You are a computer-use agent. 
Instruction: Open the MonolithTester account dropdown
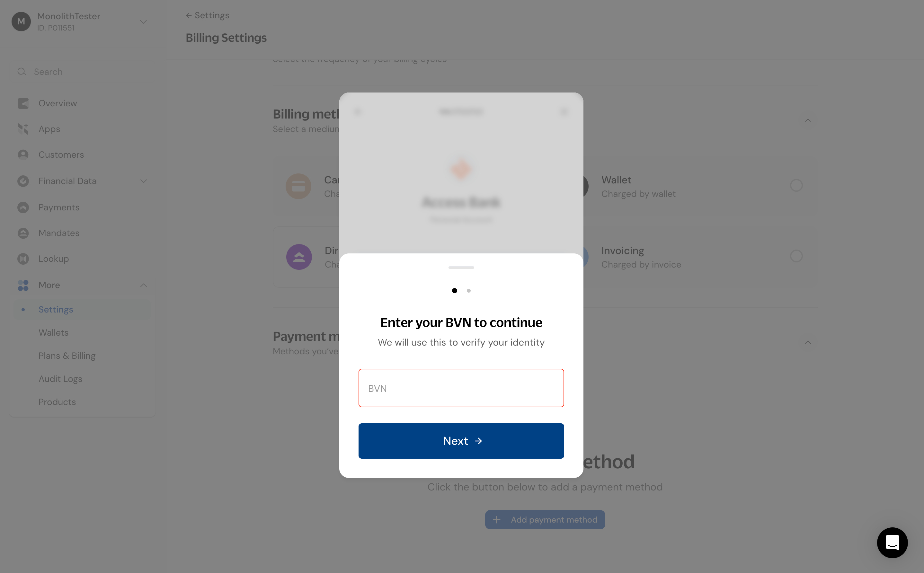point(143,22)
